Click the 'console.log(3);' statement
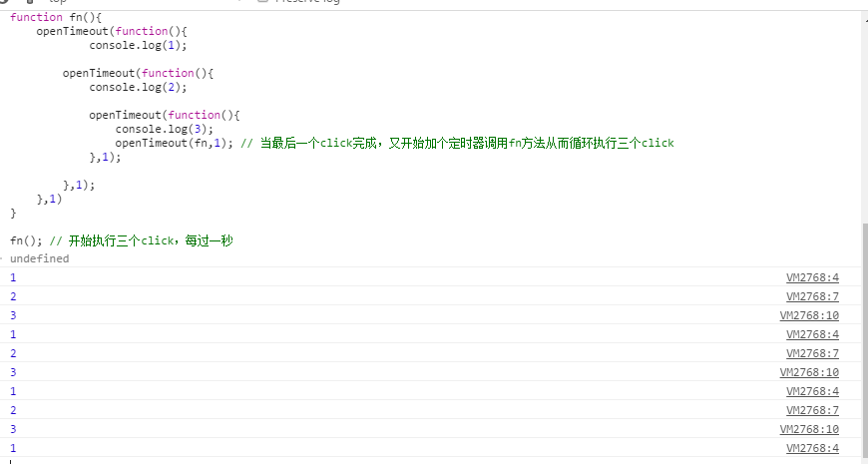 click(x=165, y=129)
